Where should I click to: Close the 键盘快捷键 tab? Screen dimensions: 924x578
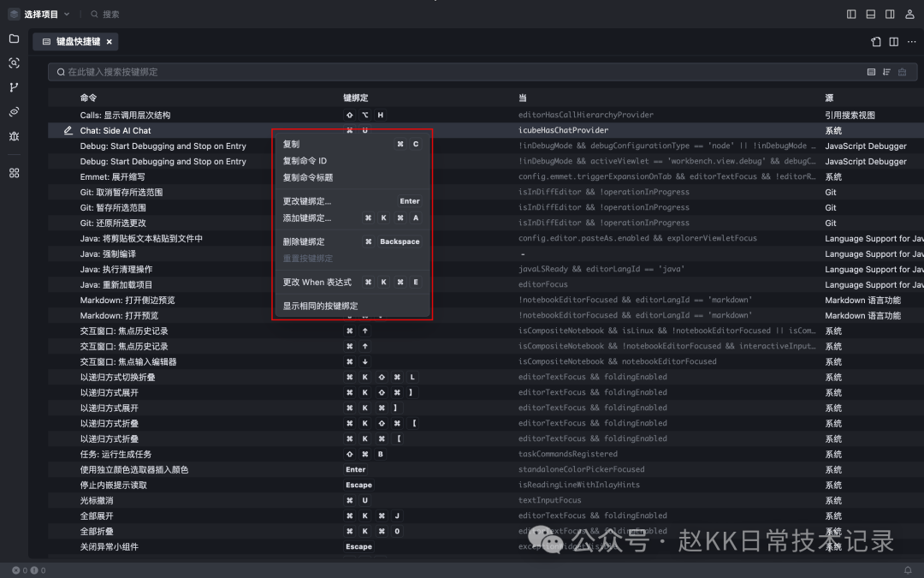coord(110,42)
